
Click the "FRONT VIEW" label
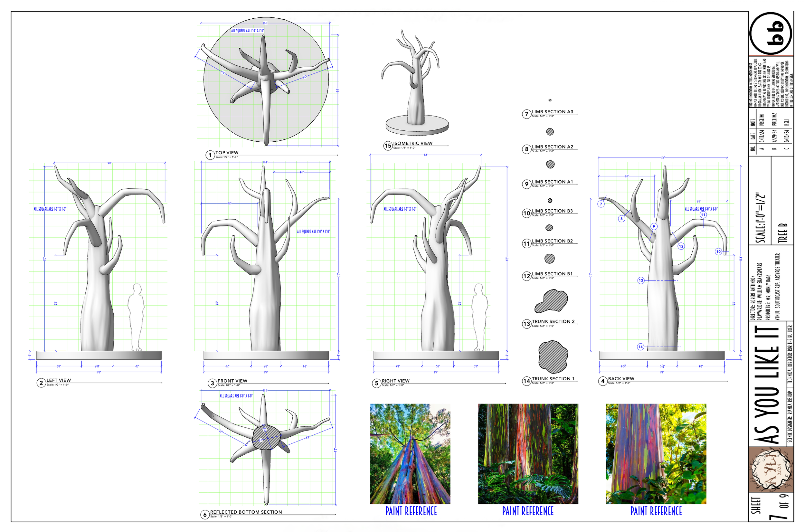point(232,381)
